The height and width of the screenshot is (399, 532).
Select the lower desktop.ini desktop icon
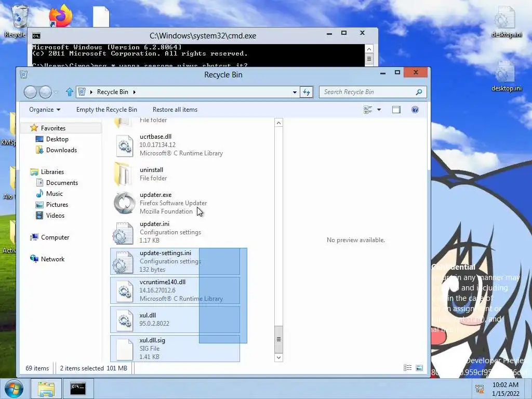click(x=506, y=76)
